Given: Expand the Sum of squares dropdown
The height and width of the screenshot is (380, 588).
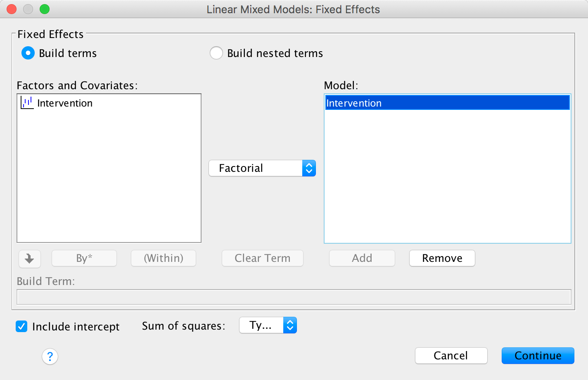Looking at the screenshot, I should (268, 325).
